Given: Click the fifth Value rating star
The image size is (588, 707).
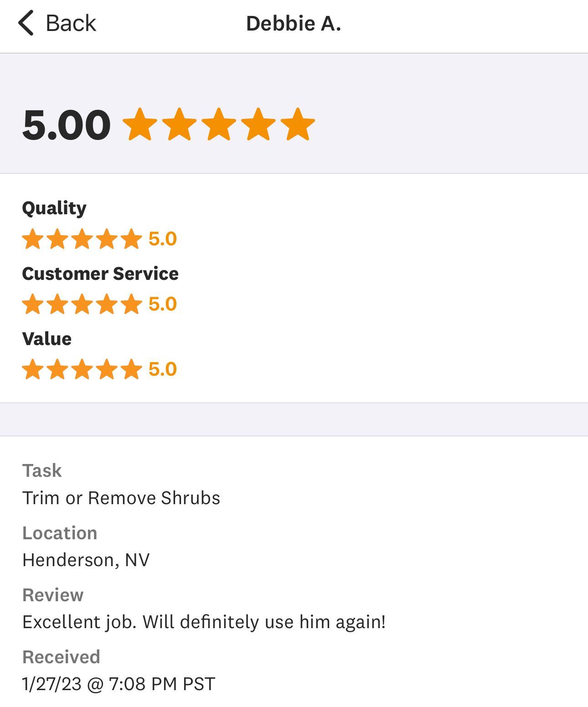Looking at the screenshot, I should pyautogui.click(x=132, y=369).
